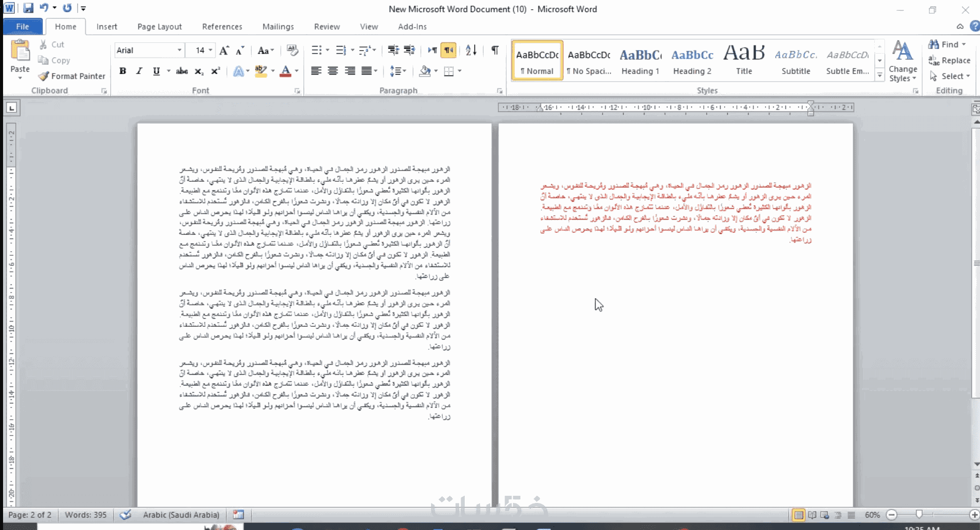Click the Cut scissors icon

point(43,44)
